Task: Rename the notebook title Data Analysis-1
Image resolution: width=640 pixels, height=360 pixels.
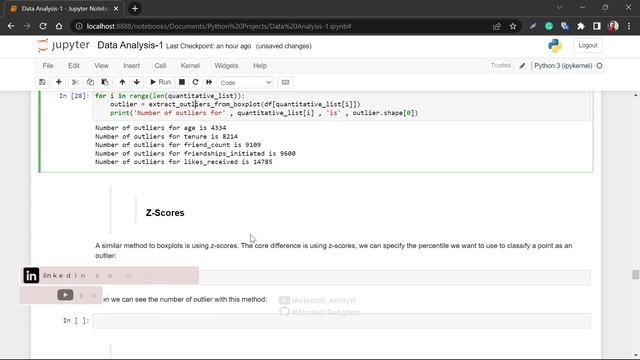Action: (x=130, y=45)
